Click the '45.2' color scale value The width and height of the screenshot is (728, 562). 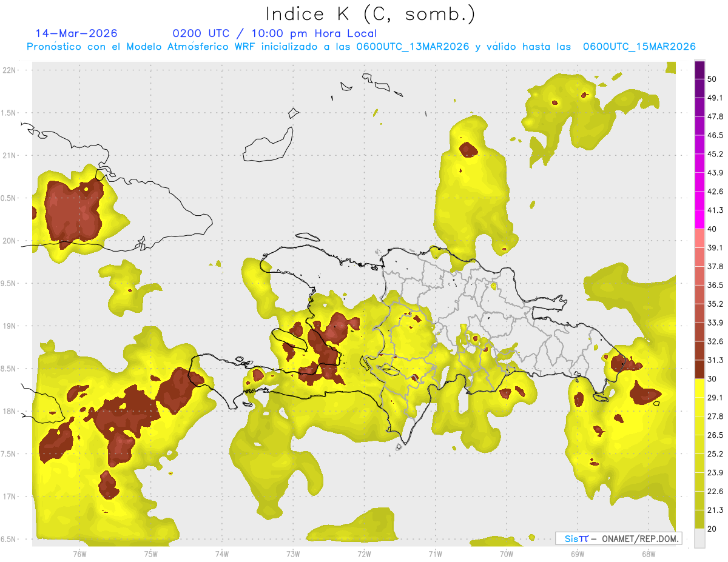tap(715, 154)
